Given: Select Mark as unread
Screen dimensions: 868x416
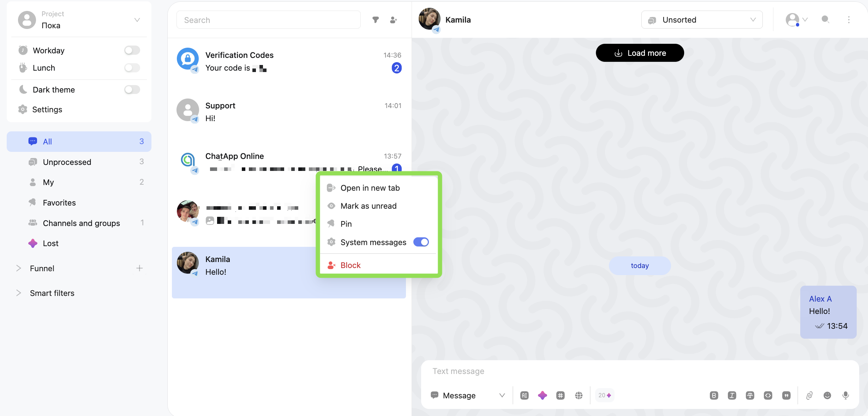Looking at the screenshot, I should (x=378, y=206).
